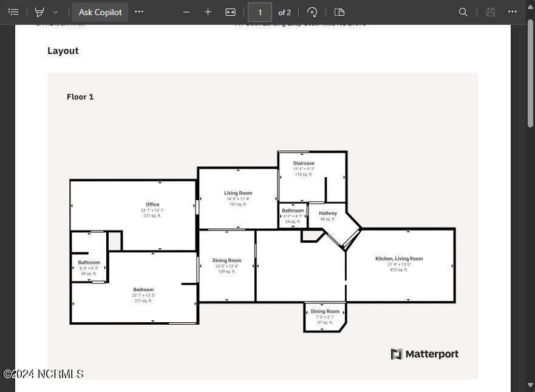Zoom in using the plus icon
This screenshot has width=535, height=392.
[x=208, y=12]
